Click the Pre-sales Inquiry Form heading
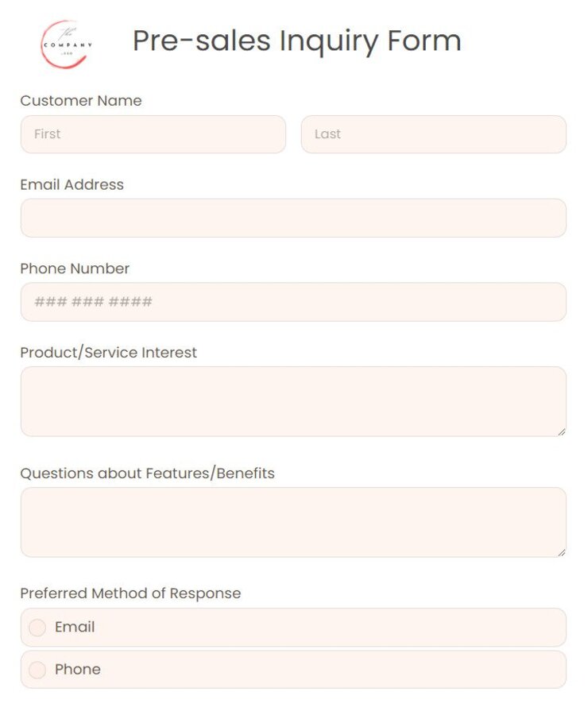Viewport: 588px width, 715px height. point(296,41)
